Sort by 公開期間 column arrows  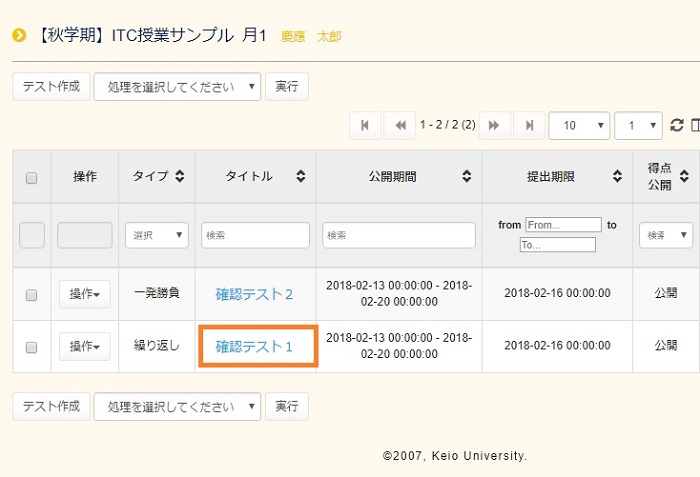click(466, 177)
